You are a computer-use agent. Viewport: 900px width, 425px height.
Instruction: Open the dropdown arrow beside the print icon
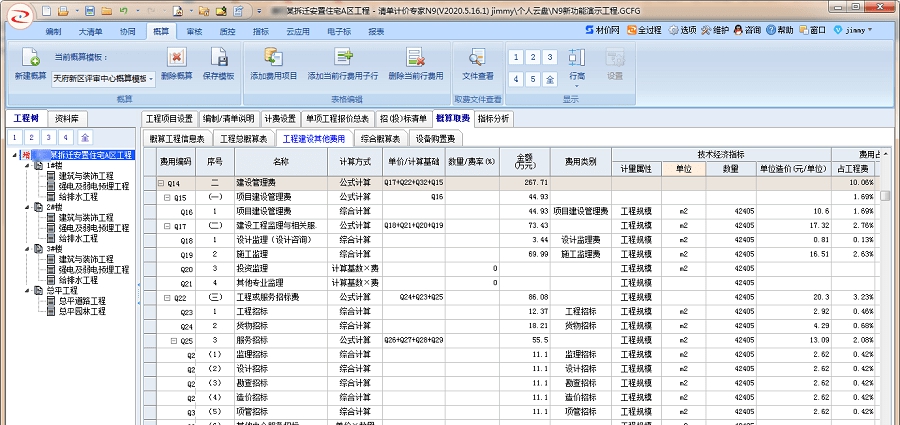tap(75, 11)
